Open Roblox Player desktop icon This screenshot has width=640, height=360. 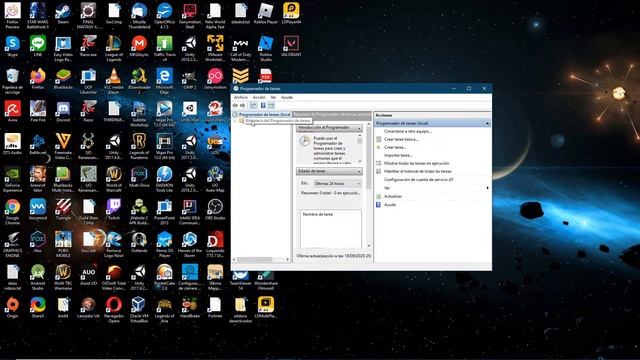[x=266, y=13]
